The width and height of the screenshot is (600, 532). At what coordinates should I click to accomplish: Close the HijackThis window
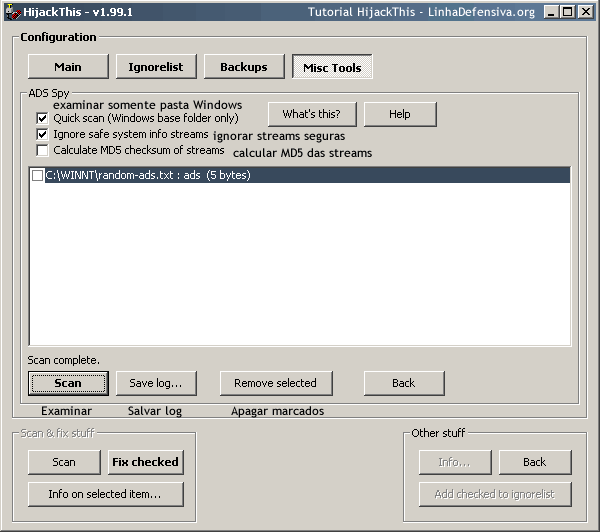coord(586,12)
